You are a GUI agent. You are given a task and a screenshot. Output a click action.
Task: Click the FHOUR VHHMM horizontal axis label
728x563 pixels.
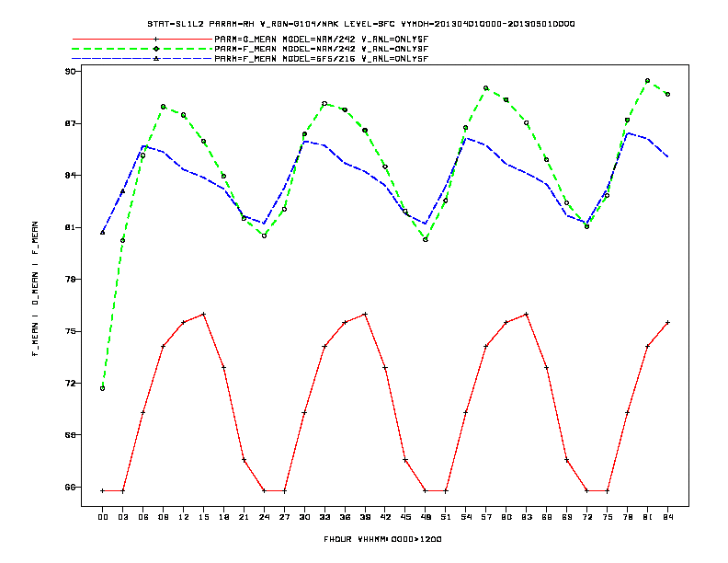(382, 539)
